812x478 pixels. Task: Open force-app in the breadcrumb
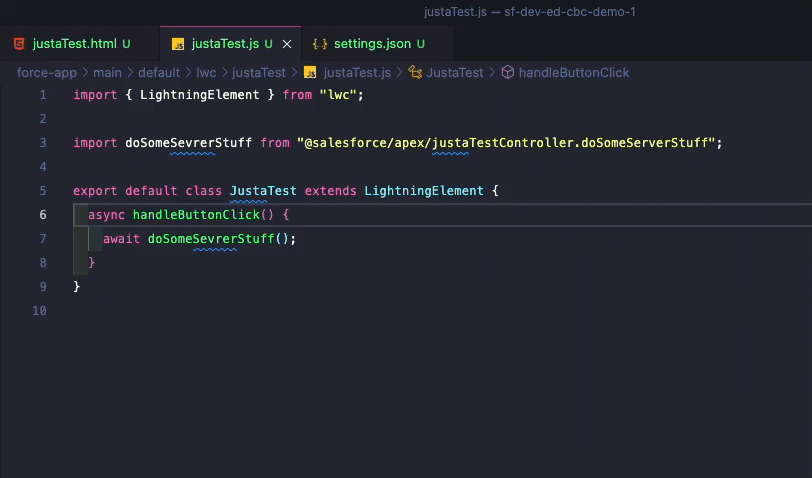point(47,73)
